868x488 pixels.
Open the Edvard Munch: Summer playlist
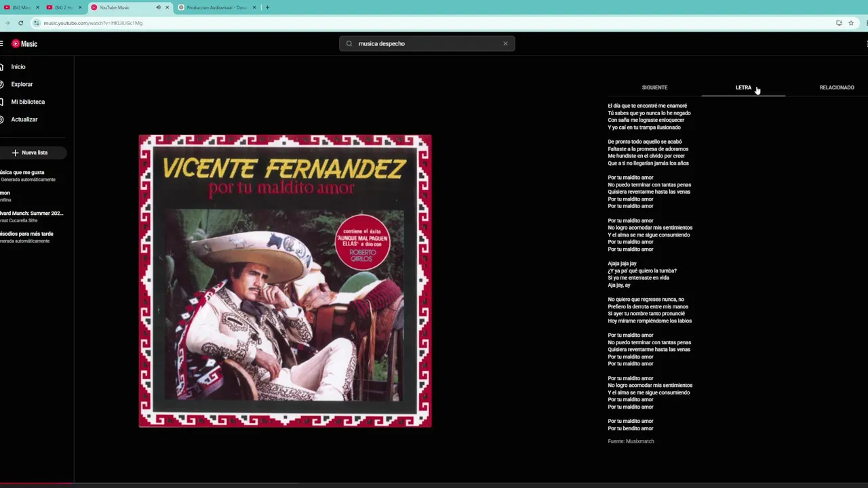coord(31,216)
